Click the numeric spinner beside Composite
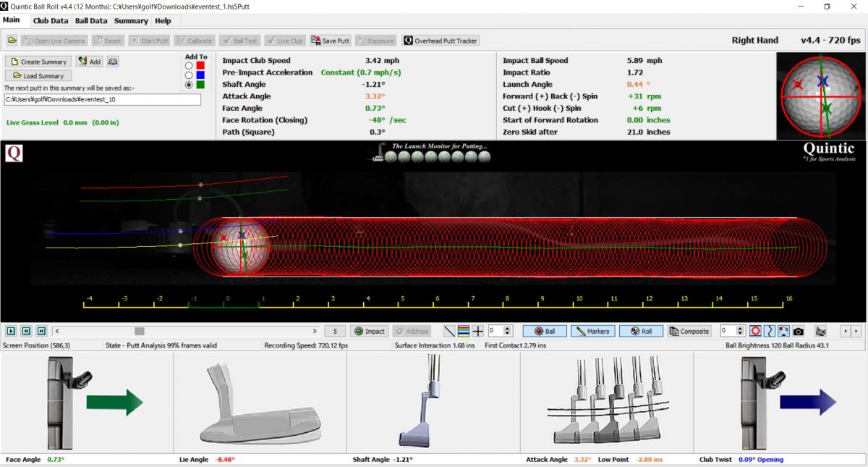 pos(733,331)
